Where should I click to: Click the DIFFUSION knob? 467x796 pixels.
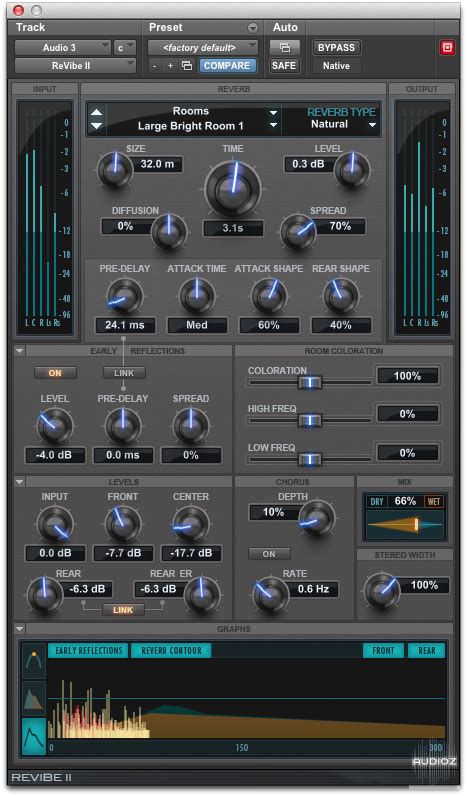click(x=169, y=231)
